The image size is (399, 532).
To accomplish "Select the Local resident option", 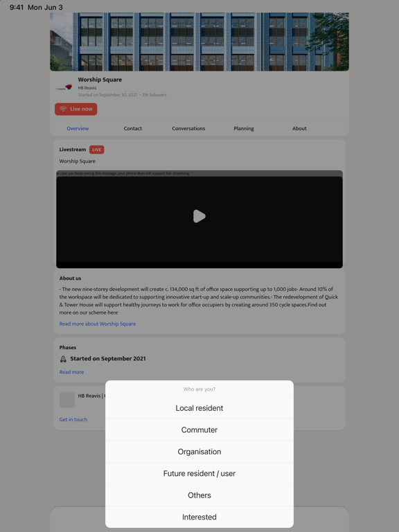I will click(x=199, y=408).
